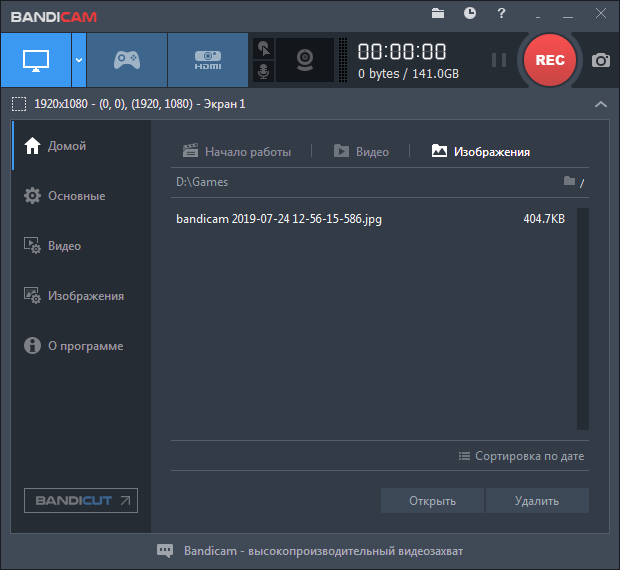Switch to HDMI device recording mode
Image resolution: width=620 pixels, height=570 pixels.
point(207,60)
